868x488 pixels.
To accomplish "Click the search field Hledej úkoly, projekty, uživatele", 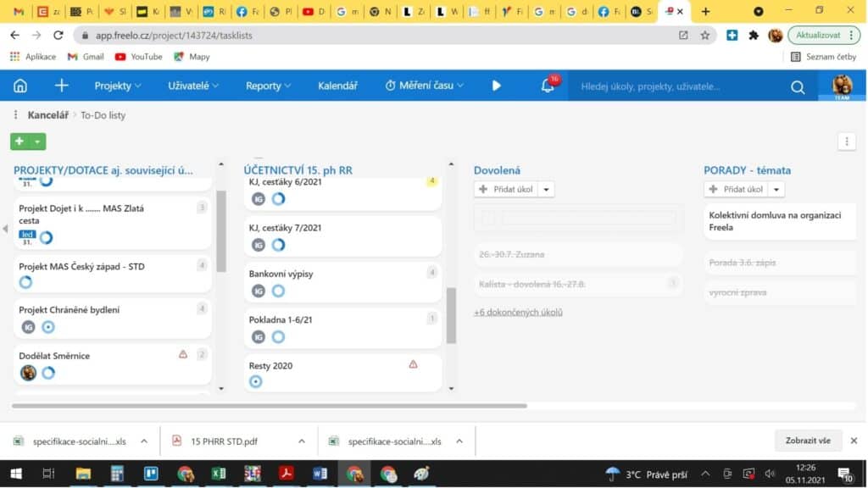I will [x=679, y=86].
